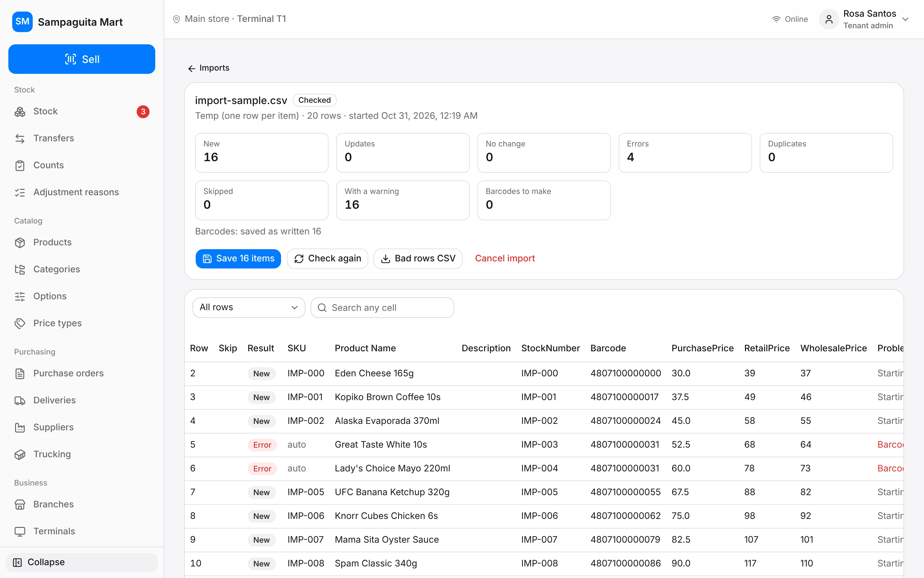Open Stock page via cubes icon
The image size is (924, 578).
tap(20, 112)
